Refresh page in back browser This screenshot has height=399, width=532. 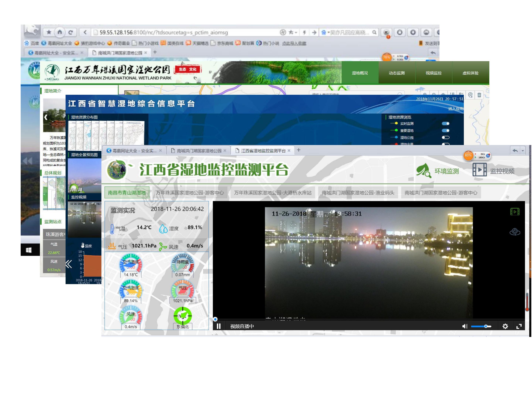pos(70,32)
